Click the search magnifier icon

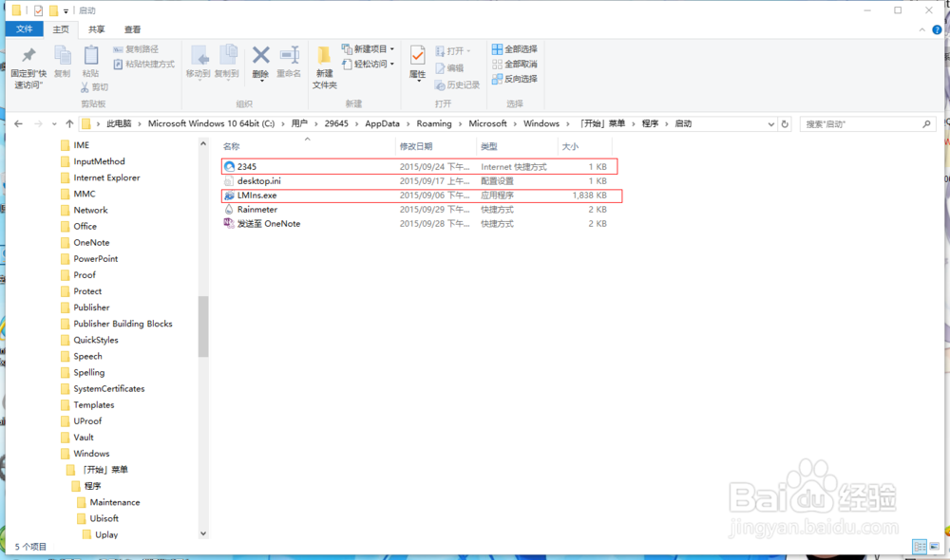click(x=926, y=124)
